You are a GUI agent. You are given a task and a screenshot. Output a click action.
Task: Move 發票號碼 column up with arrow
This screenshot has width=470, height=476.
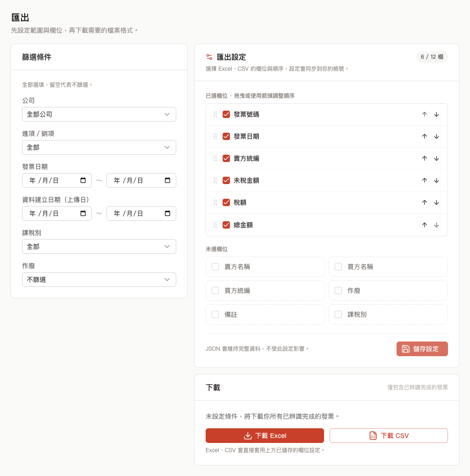tap(425, 114)
